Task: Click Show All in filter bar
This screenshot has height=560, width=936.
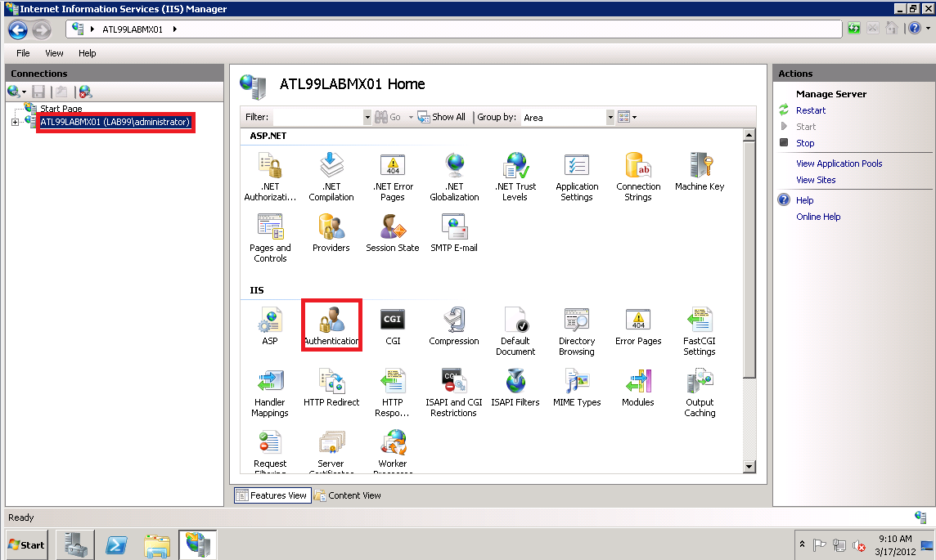Action: (x=442, y=117)
